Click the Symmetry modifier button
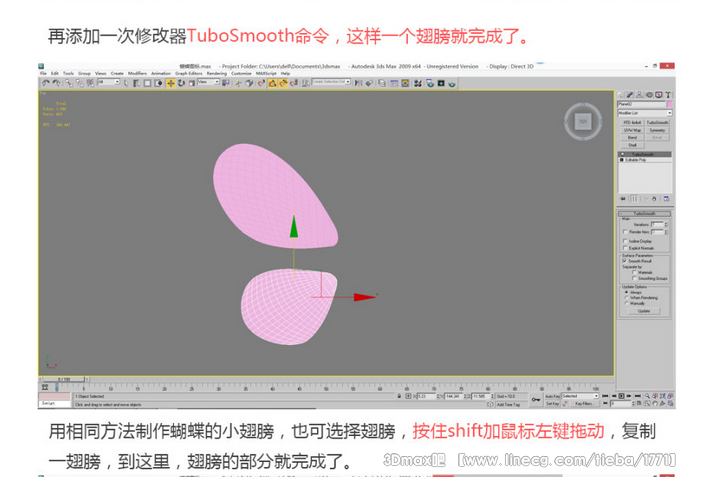This screenshot has height=477, width=705. (657, 130)
